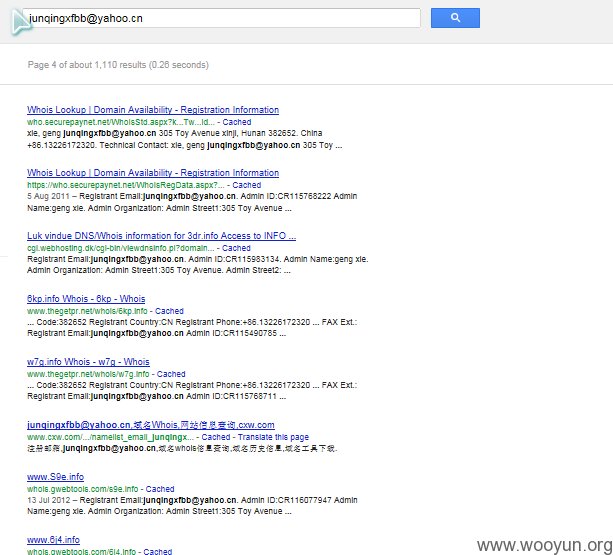This screenshot has height=555, width=613.
Task: Open Cached link for WhoisRegData.aspx result
Action: point(246,185)
